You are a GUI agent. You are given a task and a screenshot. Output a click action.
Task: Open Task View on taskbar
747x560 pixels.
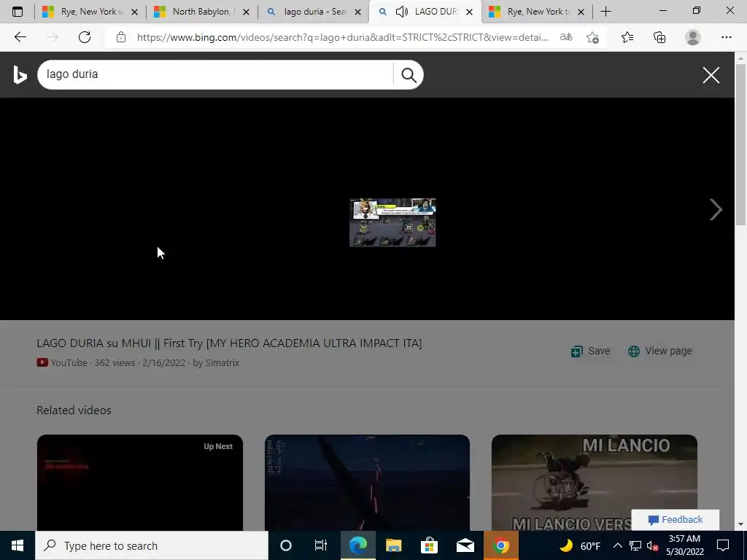[x=321, y=545]
